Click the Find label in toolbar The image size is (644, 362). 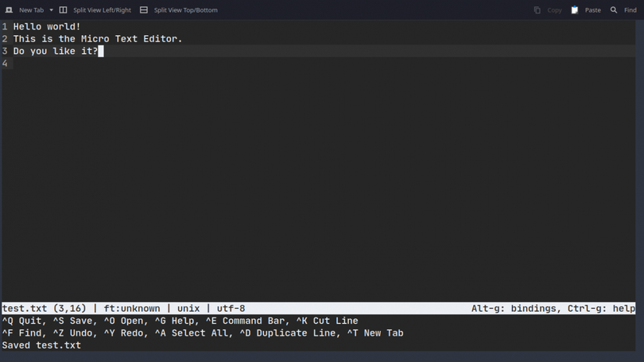[630, 10]
